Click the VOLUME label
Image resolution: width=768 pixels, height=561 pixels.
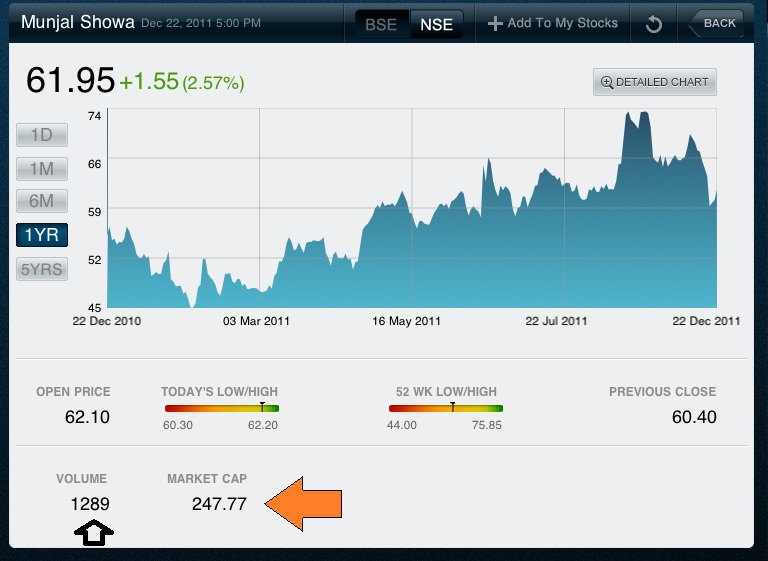click(81, 479)
